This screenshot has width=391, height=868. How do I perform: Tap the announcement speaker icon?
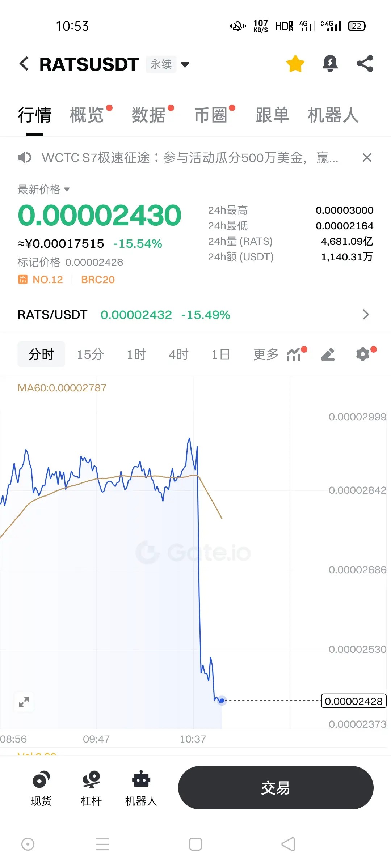click(25, 158)
